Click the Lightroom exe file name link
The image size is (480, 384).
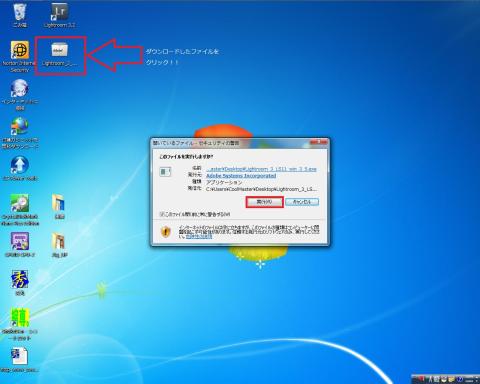click(261, 169)
